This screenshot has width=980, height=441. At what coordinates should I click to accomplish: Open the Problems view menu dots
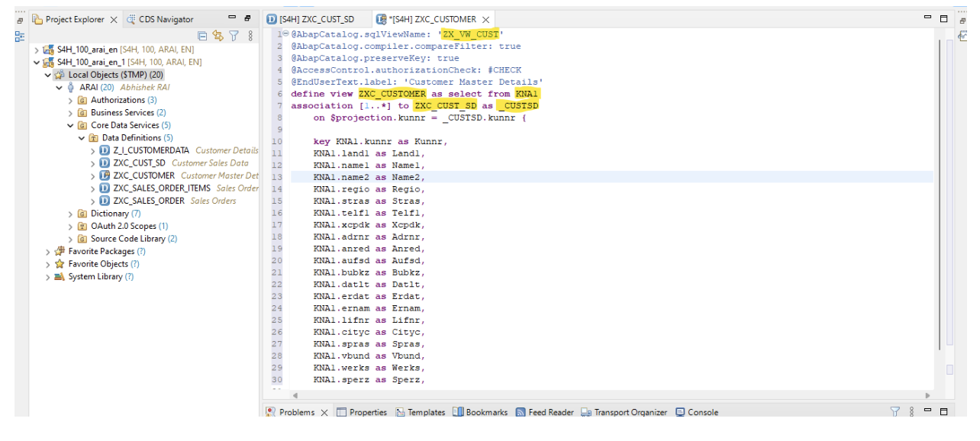coord(912,412)
